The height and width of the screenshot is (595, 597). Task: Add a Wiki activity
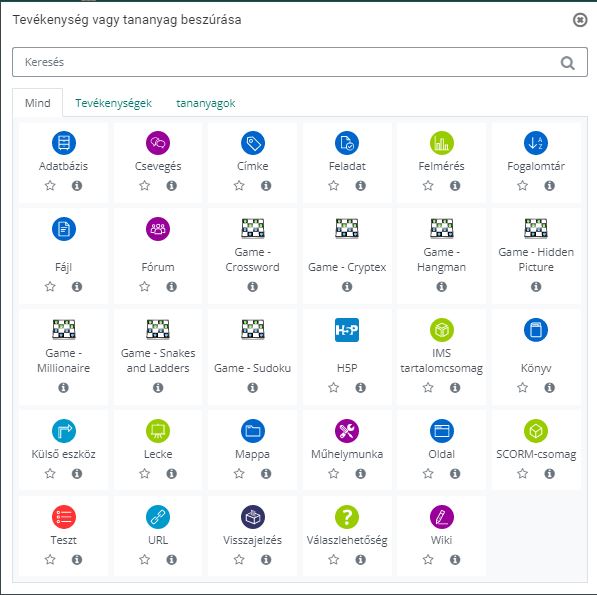pos(441,517)
